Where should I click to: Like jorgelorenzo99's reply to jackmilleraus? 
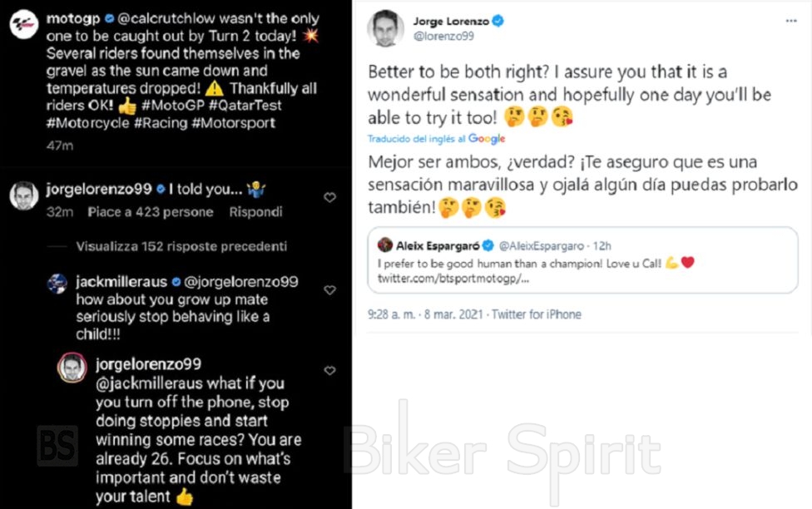point(330,371)
